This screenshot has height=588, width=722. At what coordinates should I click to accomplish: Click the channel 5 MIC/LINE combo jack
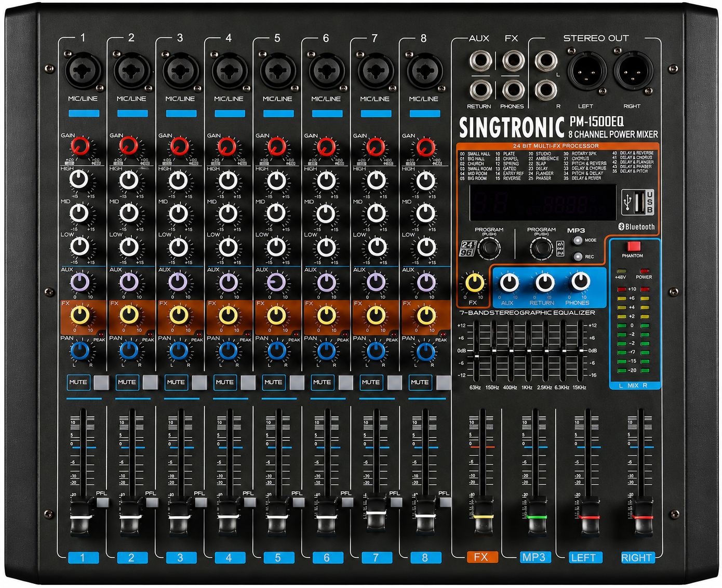[x=277, y=71]
